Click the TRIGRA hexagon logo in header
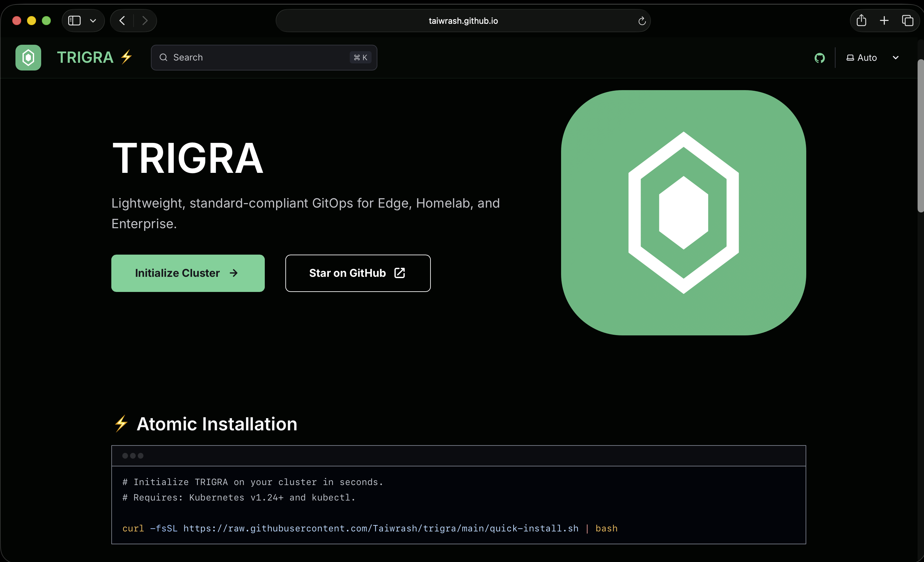The image size is (924, 562). (x=28, y=57)
